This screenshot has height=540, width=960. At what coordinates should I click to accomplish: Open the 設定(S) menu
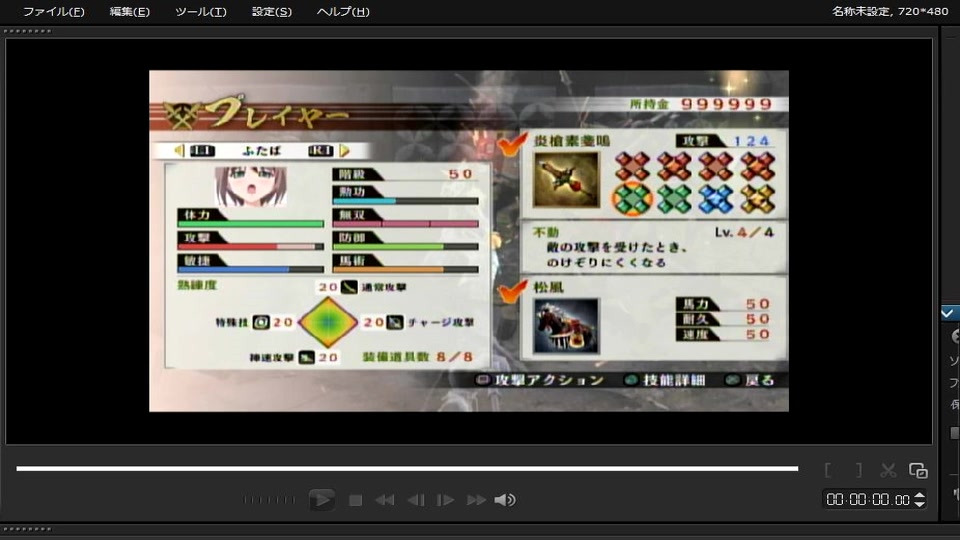(x=272, y=12)
